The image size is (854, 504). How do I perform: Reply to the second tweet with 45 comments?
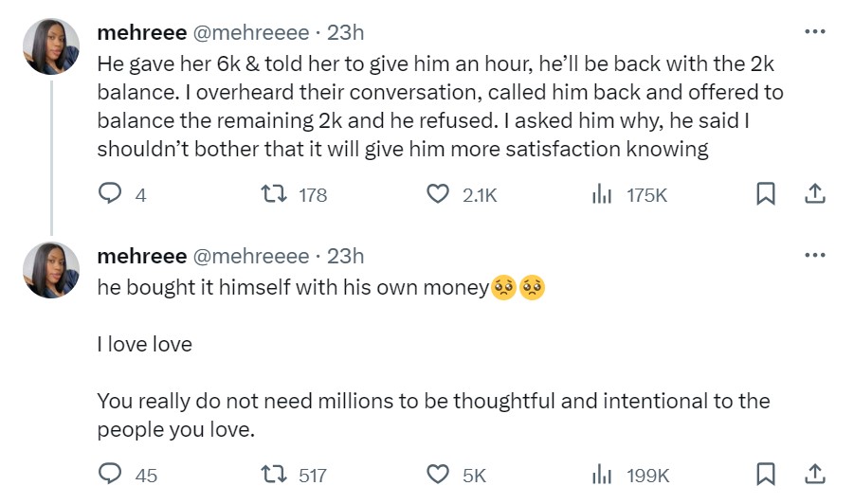click(x=111, y=475)
